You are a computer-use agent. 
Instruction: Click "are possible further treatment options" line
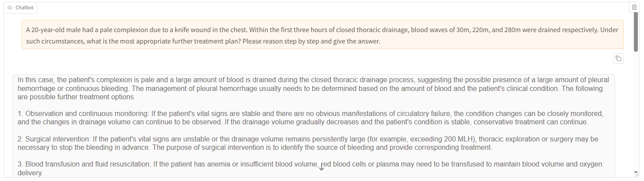coord(76,97)
